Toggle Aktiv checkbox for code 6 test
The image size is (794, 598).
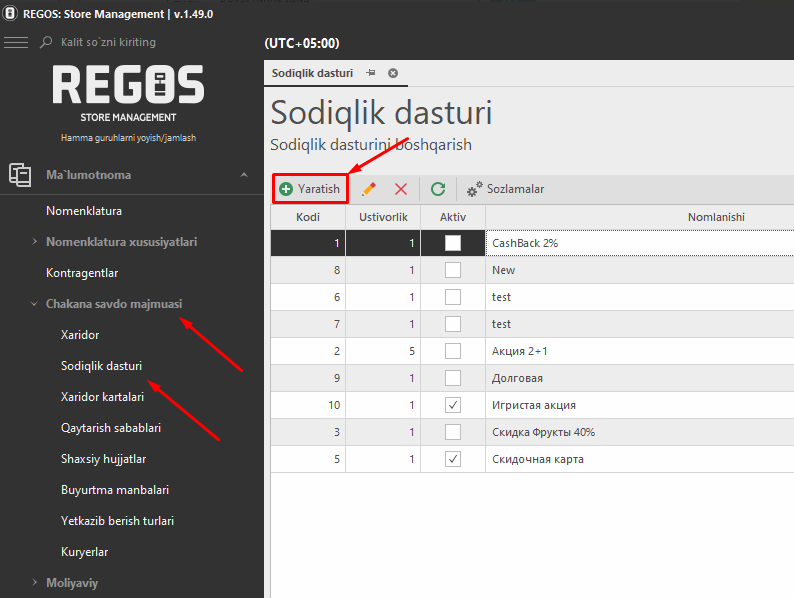(x=453, y=297)
